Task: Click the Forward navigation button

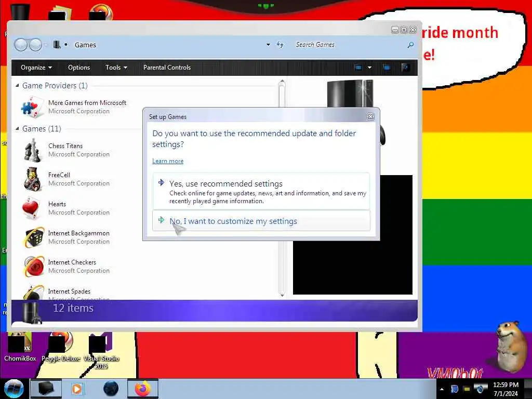Action: pos(35,45)
